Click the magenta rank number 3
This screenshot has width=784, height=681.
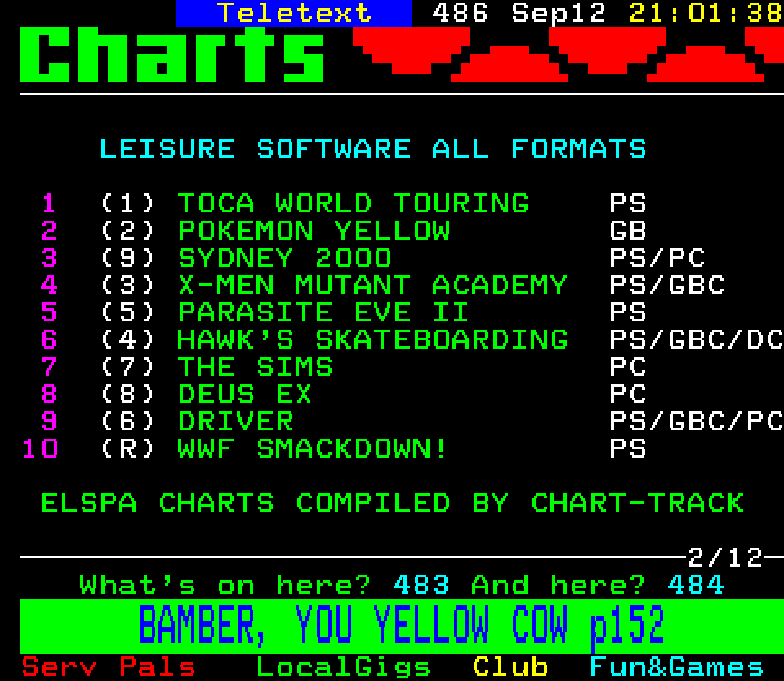point(49,258)
